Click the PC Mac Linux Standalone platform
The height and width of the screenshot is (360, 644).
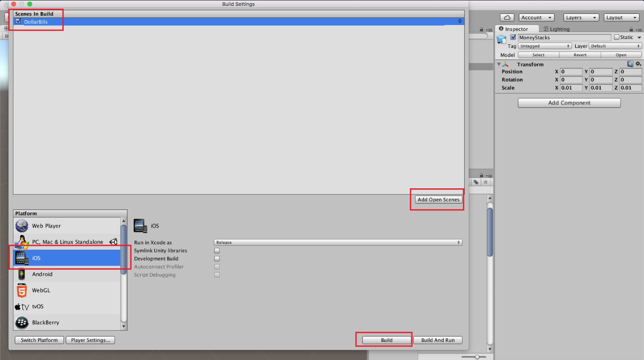click(x=67, y=241)
